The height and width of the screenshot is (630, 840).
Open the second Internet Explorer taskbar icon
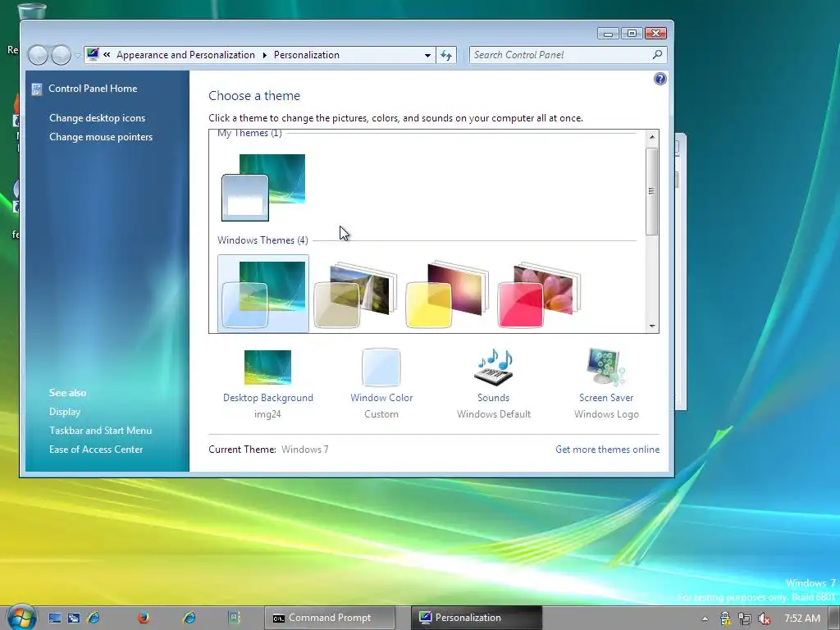click(189, 618)
